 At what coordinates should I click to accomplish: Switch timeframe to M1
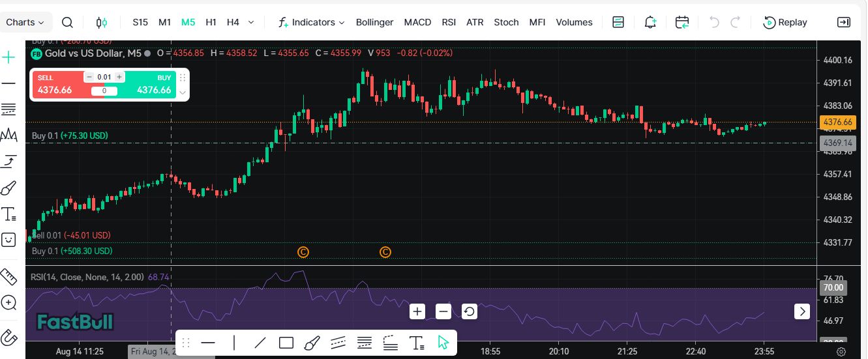click(164, 22)
